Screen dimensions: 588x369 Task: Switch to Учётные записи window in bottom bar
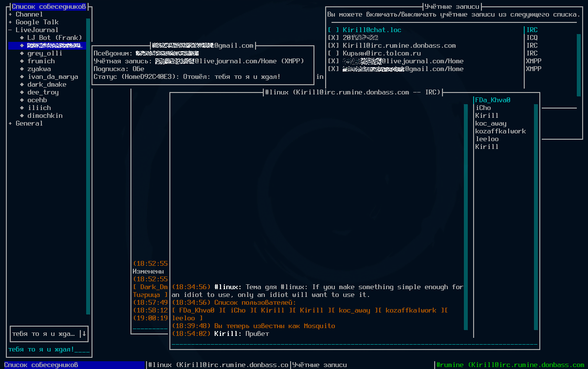[x=320, y=365]
